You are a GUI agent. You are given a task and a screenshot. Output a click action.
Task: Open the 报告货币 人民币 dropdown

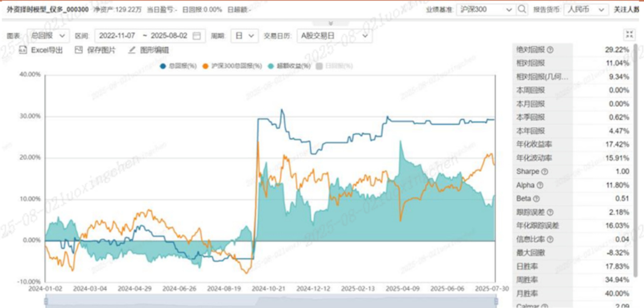pos(585,10)
